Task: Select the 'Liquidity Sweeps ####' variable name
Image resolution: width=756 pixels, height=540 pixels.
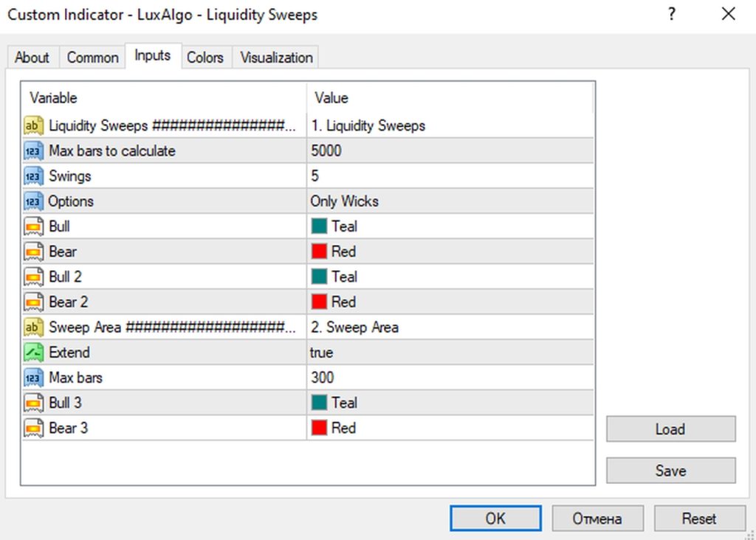Action: [173, 125]
